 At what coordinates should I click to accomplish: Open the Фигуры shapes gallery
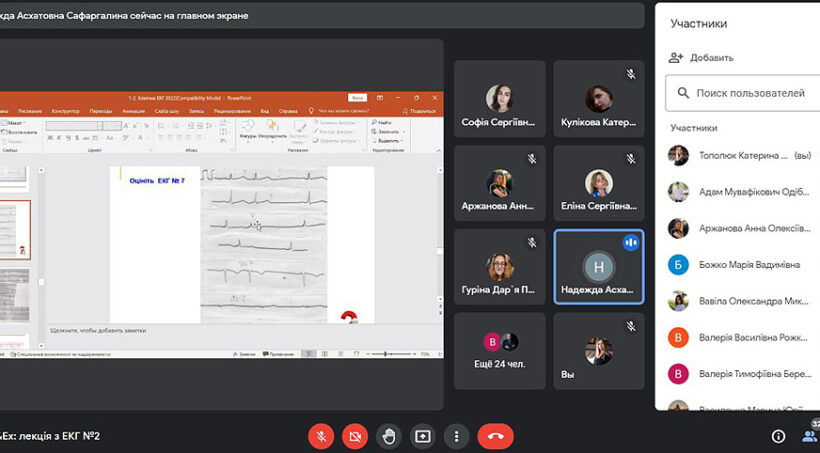point(248,130)
